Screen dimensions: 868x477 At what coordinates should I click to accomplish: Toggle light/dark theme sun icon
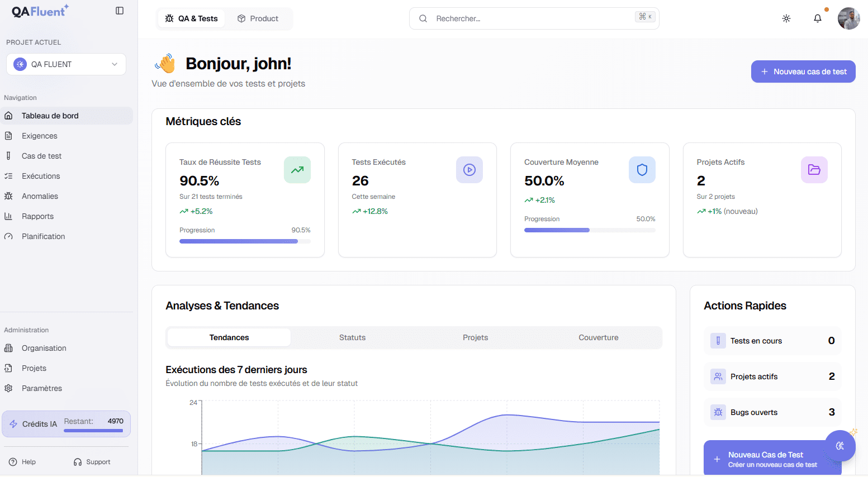coord(786,18)
